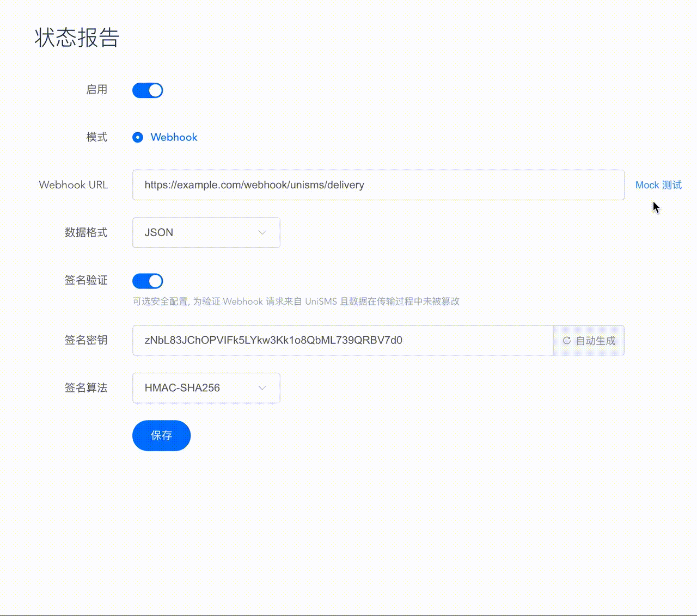Click into the 签名密钥 key field
The width and height of the screenshot is (697, 616).
tap(343, 341)
